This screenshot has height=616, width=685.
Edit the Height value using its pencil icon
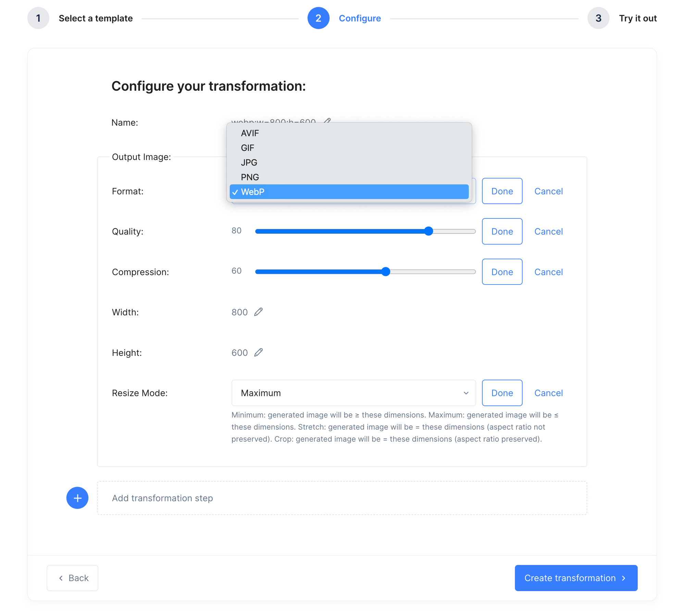click(x=259, y=352)
